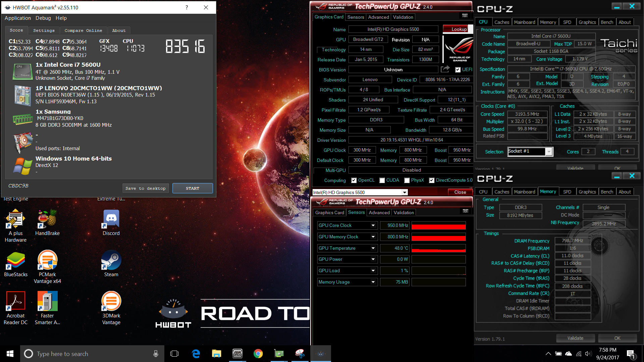Open the Help menu in Aquamark
Screen dimensions: 644x362
tap(61, 18)
